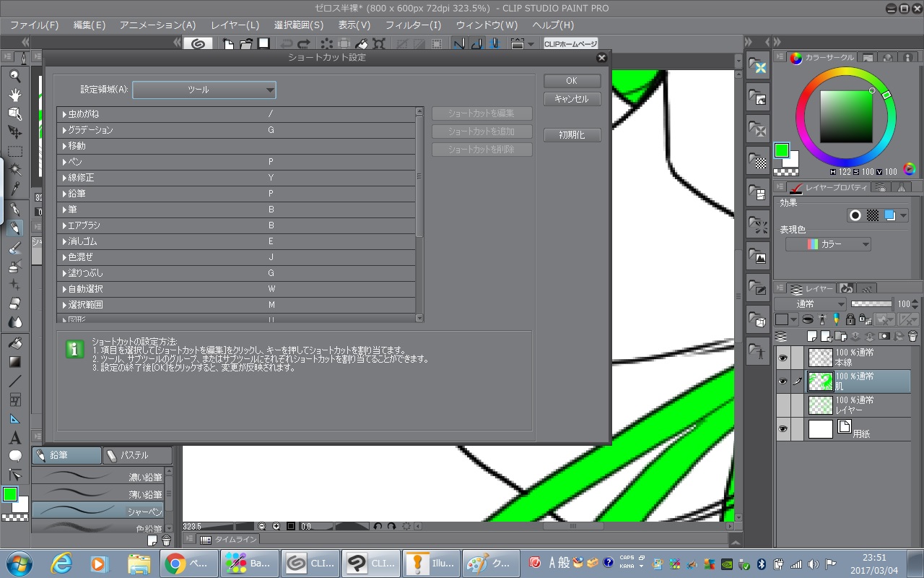The height and width of the screenshot is (578, 924).
Task: Click the lock layer icon
Action: [x=850, y=319]
